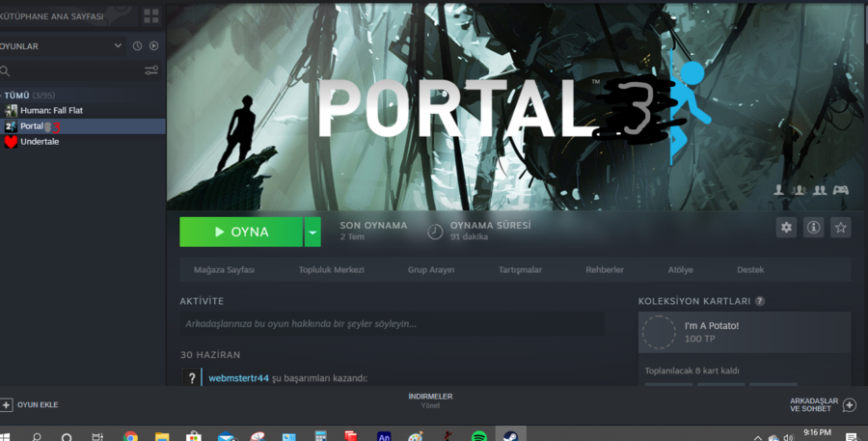Open Spotify from the taskbar
The width and height of the screenshot is (868, 441).
[x=478, y=436]
